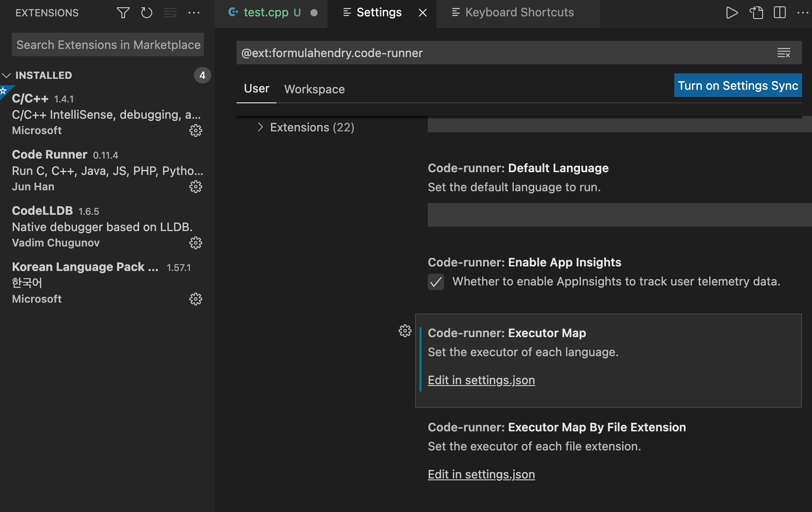Select the User settings scope tab

coord(256,89)
